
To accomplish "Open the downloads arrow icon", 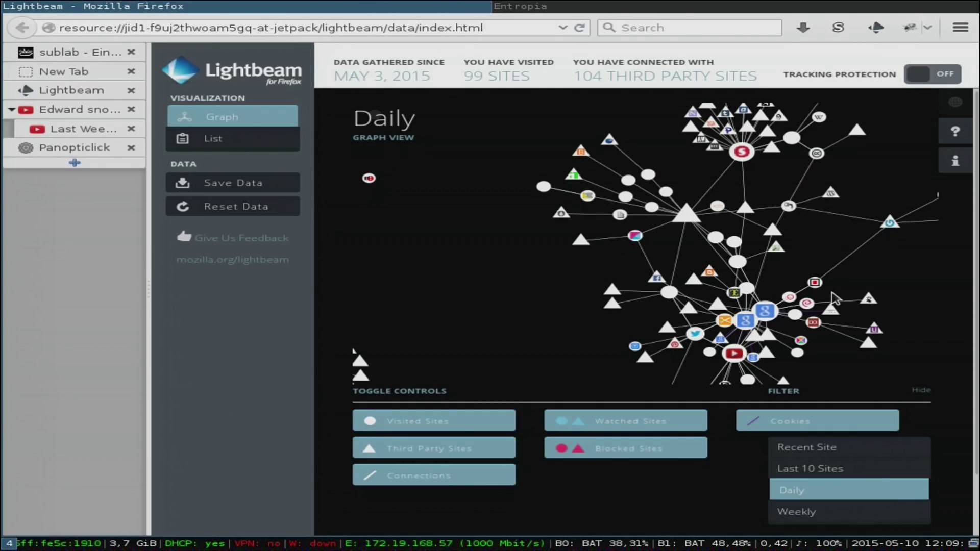I will (803, 28).
